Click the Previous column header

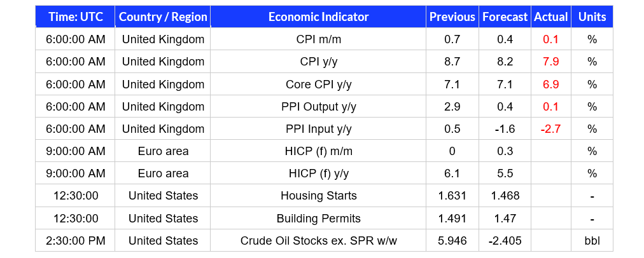[x=452, y=17]
